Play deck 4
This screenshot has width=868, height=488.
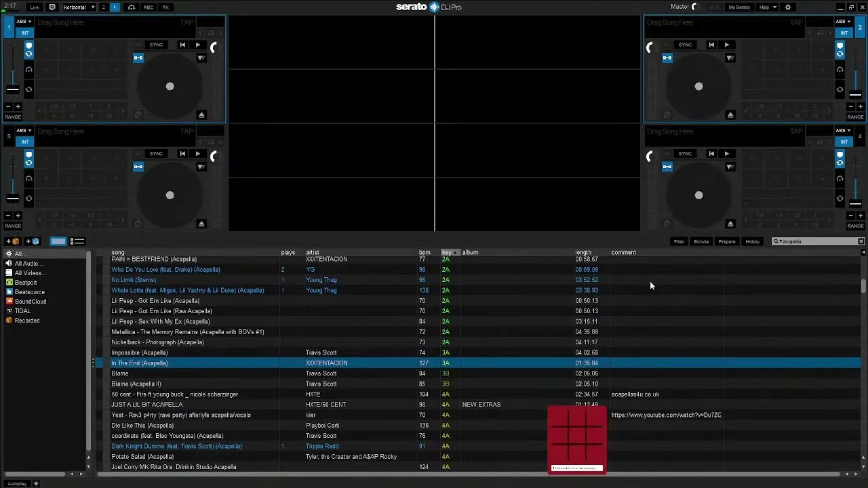(x=726, y=154)
